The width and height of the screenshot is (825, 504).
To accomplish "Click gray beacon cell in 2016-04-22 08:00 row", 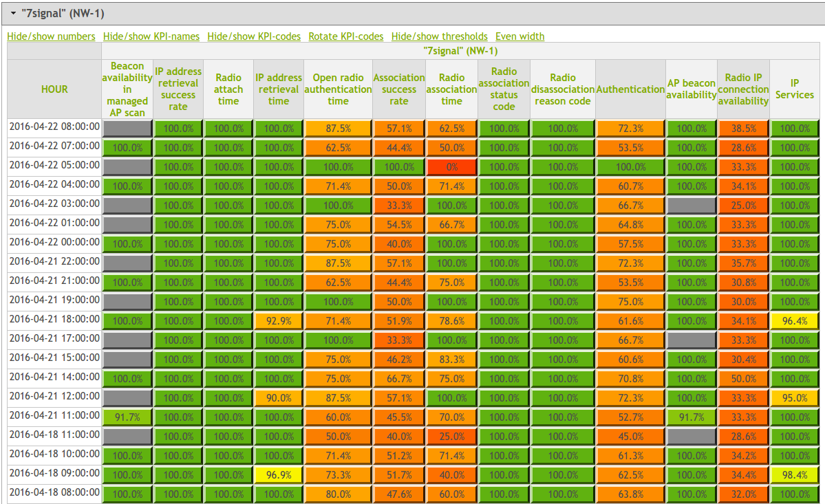I will pos(127,129).
